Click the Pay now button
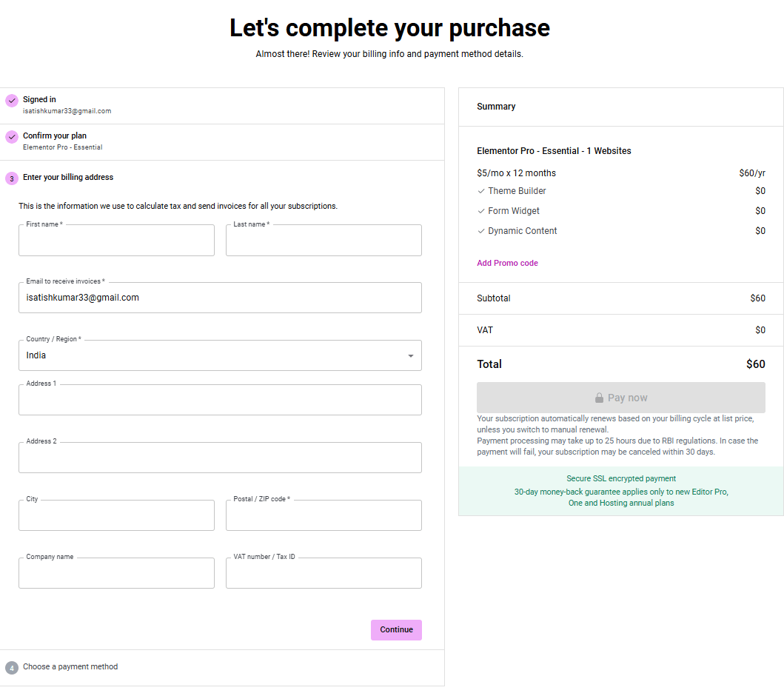This screenshot has width=784, height=696. [x=621, y=398]
